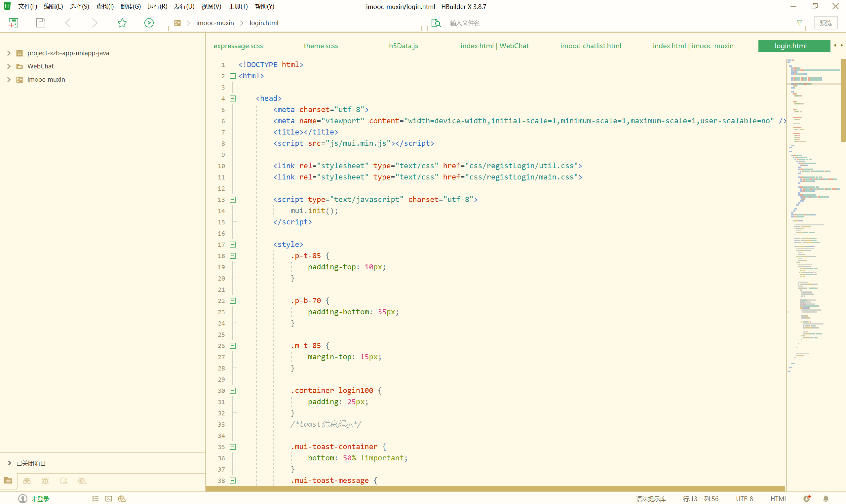Viewport: 846px width, 504px height.
Task: Open the 运行(R) menu
Action: pos(158,7)
